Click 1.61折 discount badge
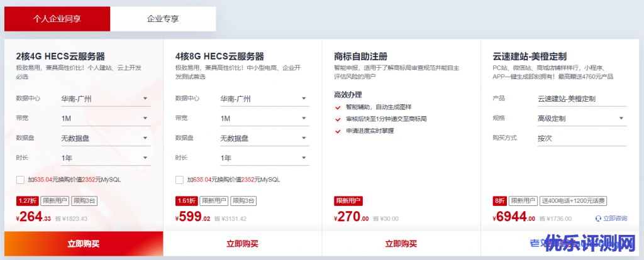The image size is (644, 260). click(186, 201)
